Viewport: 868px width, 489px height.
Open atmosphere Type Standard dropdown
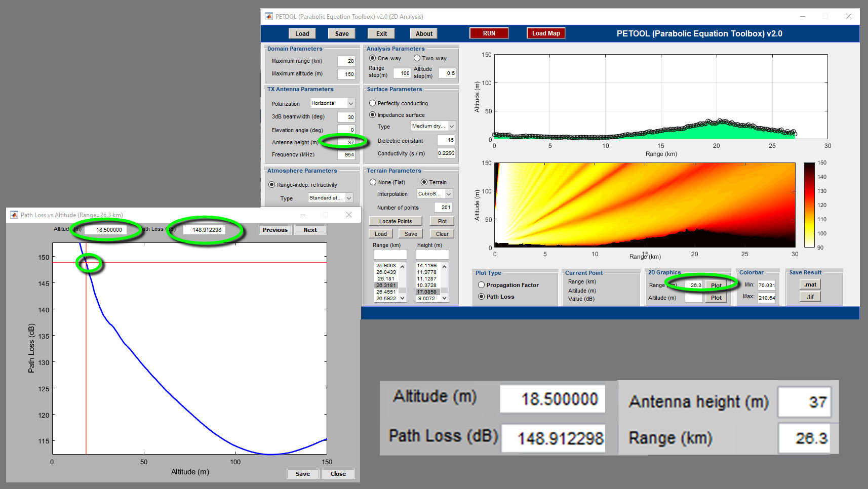click(x=331, y=198)
